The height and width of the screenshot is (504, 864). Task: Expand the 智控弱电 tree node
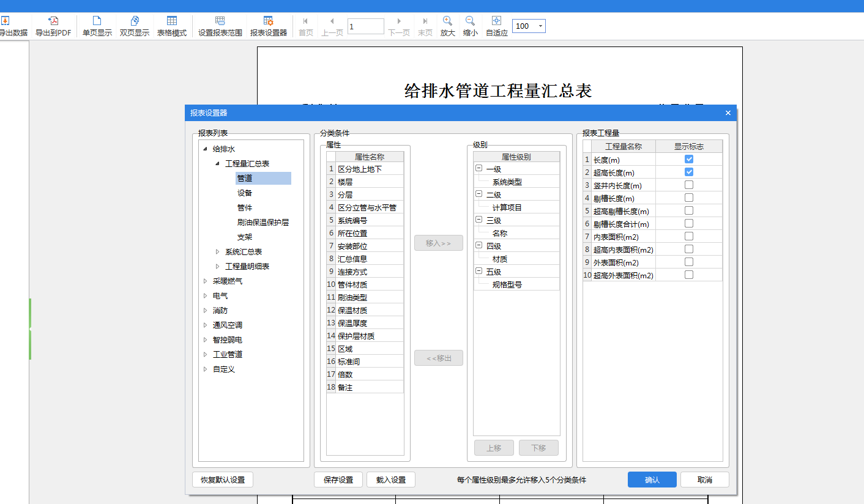tap(205, 339)
